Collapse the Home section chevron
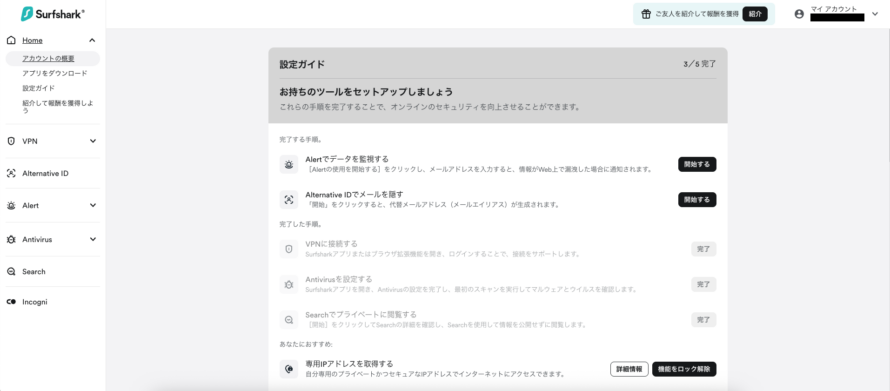 tap(93, 40)
